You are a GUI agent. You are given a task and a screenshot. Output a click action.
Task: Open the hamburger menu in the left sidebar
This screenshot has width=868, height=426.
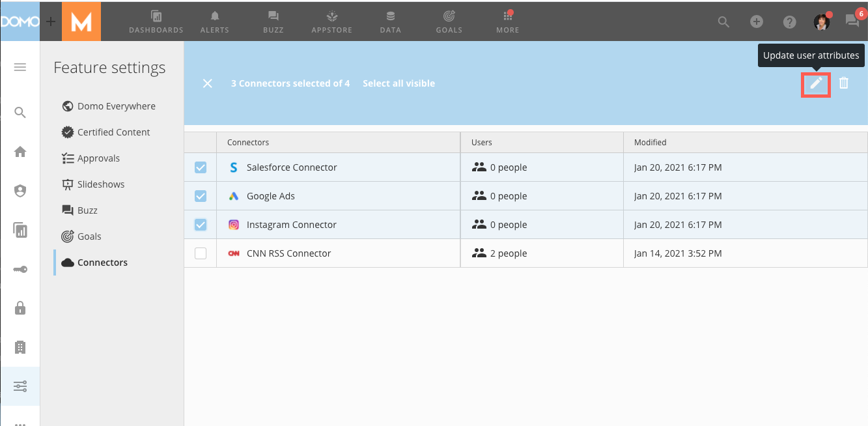(20, 67)
